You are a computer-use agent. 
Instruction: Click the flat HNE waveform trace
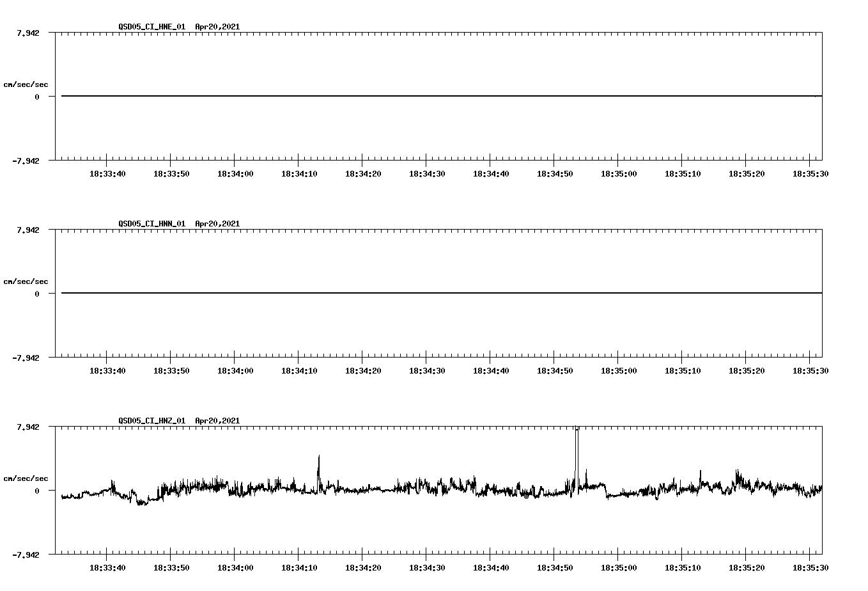pyautogui.click(x=384, y=96)
